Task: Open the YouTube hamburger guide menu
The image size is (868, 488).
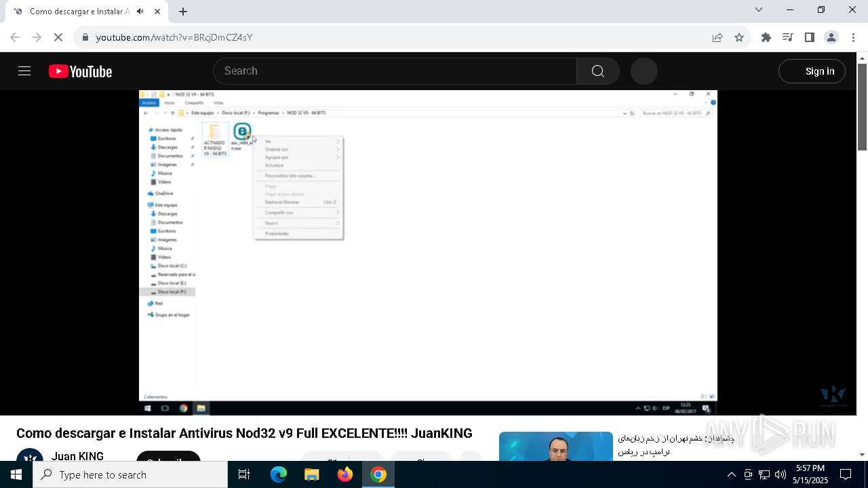Action: [24, 71]
